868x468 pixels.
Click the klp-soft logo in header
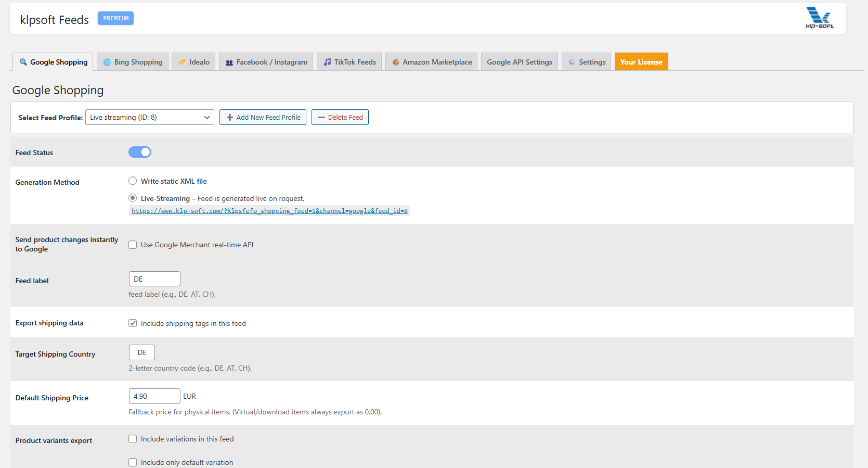tap(820, 18)
